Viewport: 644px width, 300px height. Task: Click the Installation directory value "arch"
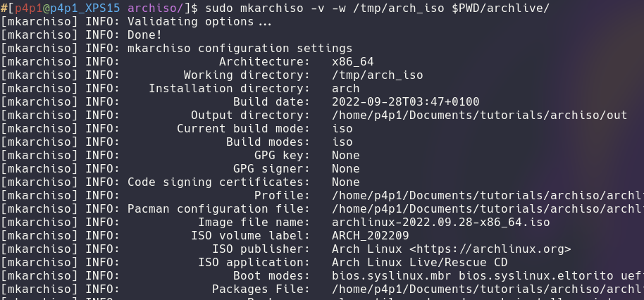click(x=345, y=88)
